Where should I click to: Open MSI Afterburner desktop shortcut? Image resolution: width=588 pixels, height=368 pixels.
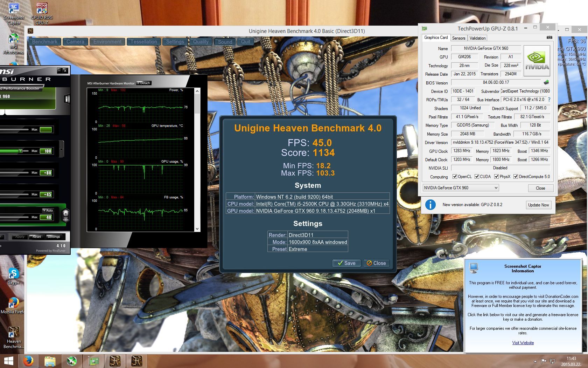point(14,44)
